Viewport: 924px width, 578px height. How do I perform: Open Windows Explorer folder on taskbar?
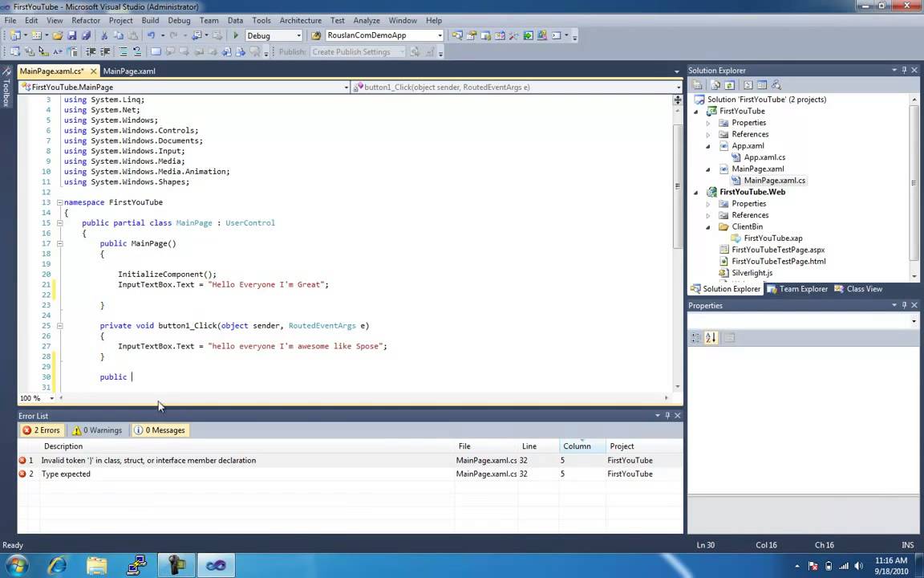96,566
